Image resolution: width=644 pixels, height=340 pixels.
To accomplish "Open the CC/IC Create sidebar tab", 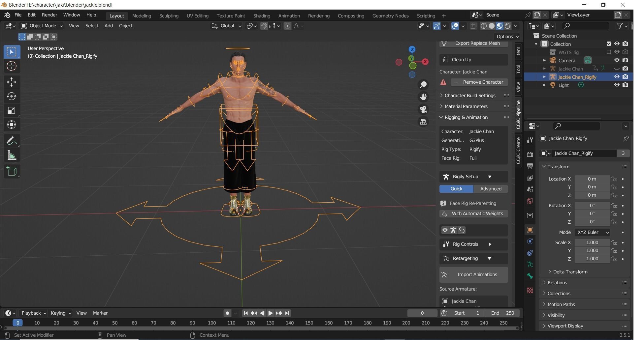I will tap(518, 150).
